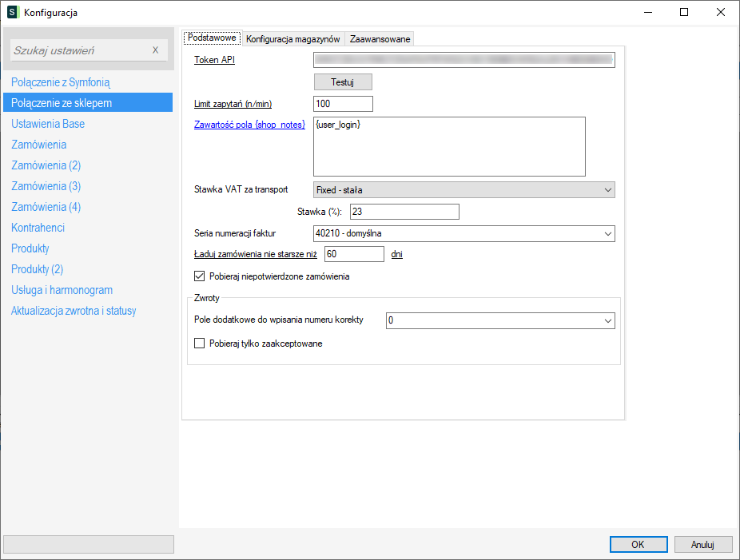This screenshot has width=740, height=560.
Task: Open Usługa i harmonogram section
Action: (x=62, y=290)
